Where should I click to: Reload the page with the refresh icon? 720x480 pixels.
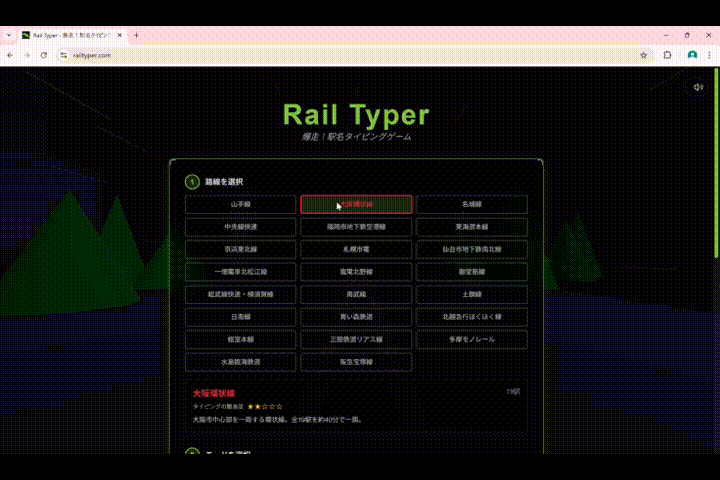click(x=44, y=55)
